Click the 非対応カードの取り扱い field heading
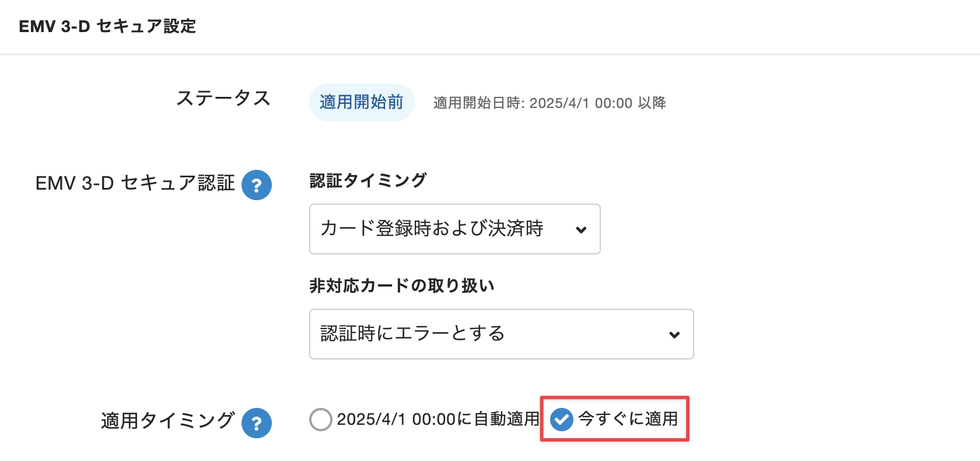The image size is (980, 461). [401, 285]
